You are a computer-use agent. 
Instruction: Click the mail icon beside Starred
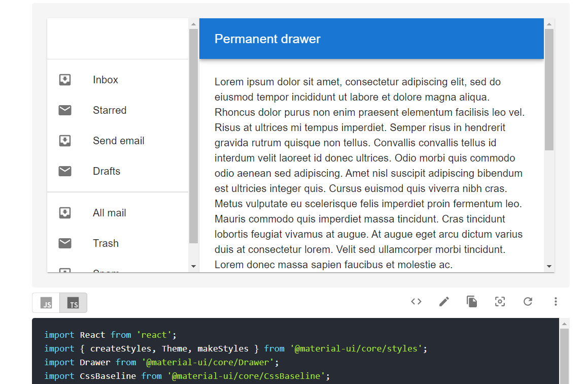(x=65, y=110)
